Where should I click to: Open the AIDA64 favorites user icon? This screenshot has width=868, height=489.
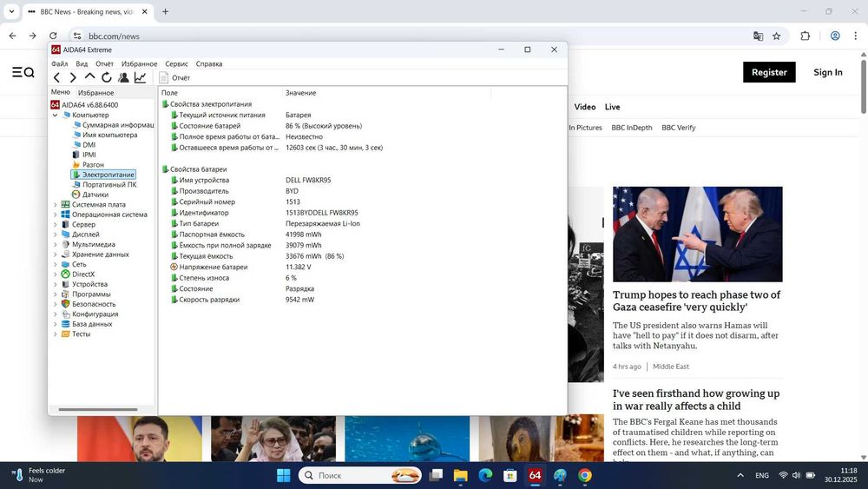(123, 77)
